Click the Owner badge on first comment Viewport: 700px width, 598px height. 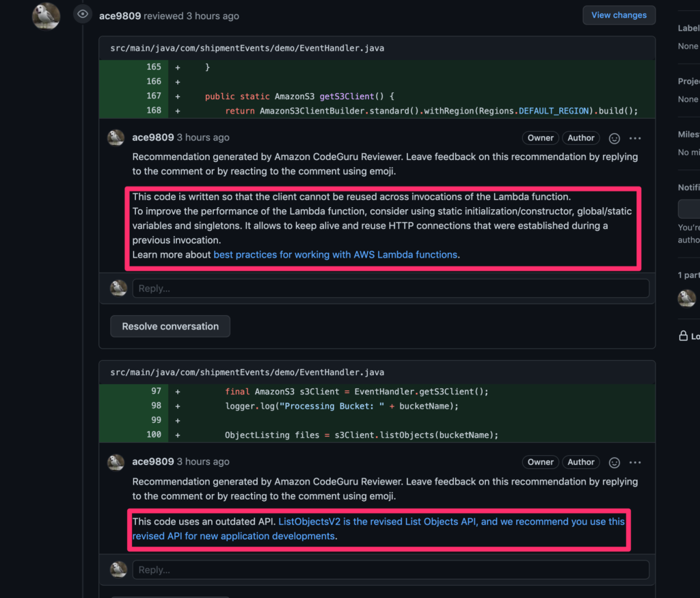coord(540,138)
